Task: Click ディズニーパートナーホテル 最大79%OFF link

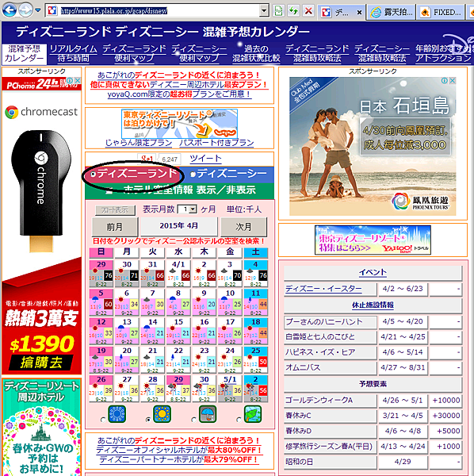Action: coord(179,459)
